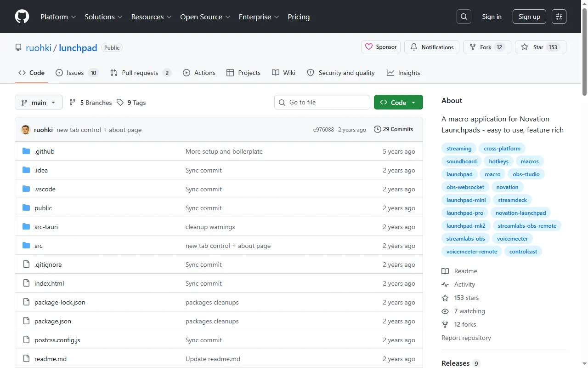This screenshot has height=368, width=588.
Task: Click the GitHub logo icon
Action: click(x=22, y=17)
